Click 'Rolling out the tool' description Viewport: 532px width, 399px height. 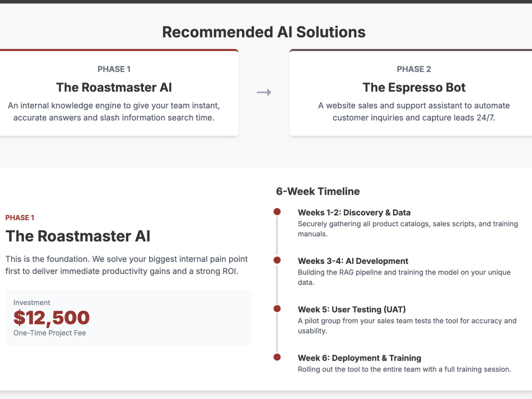click(x=404, y=370)
